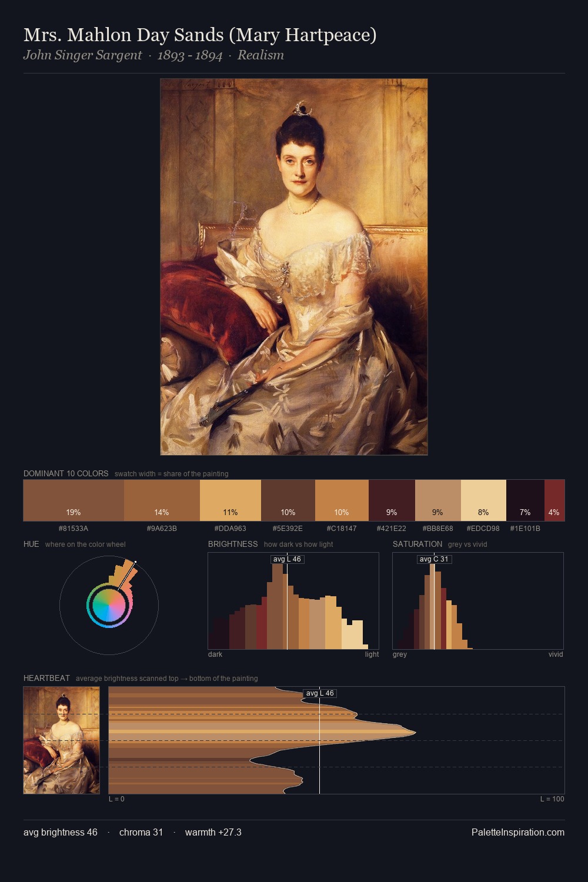Click the #5E392E dark brown swatch

pos(288,500)
